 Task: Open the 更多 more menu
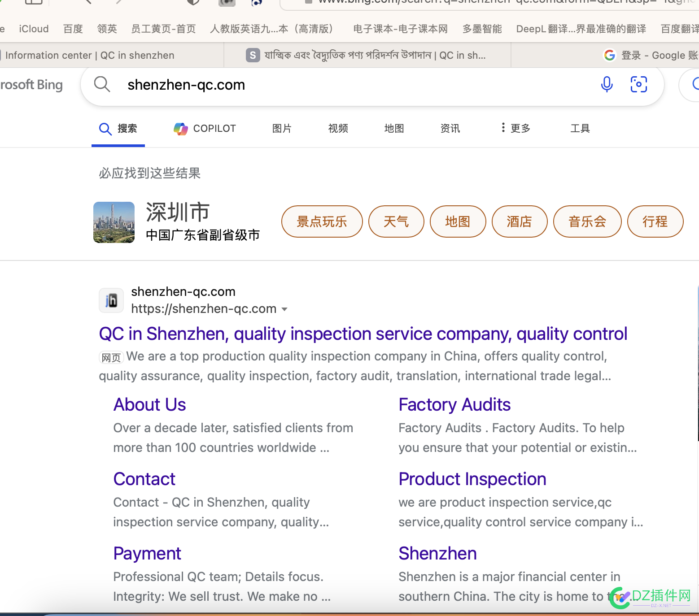516,129
